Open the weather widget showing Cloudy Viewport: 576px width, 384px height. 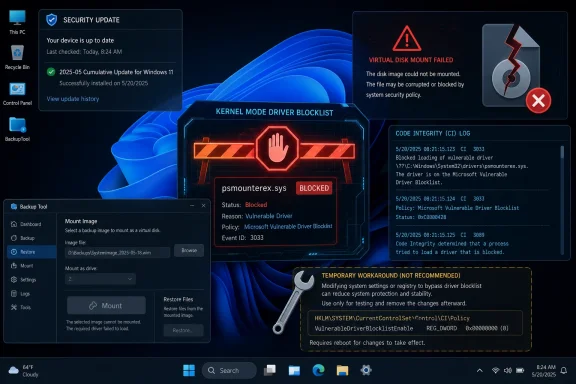pos(24,370)
